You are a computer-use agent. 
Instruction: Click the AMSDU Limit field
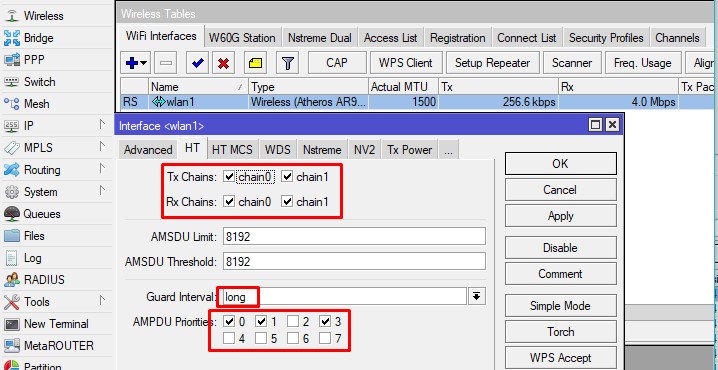click(x=354, y=236)
